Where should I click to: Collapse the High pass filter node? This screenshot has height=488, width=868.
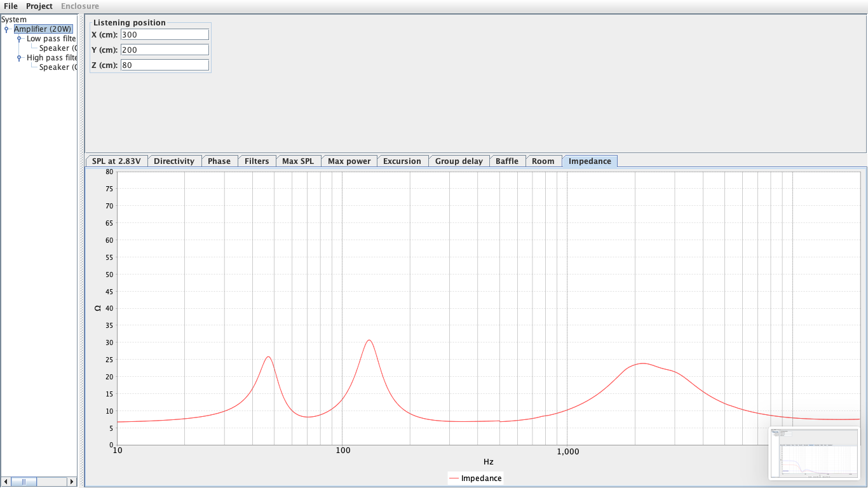(18, 57)
